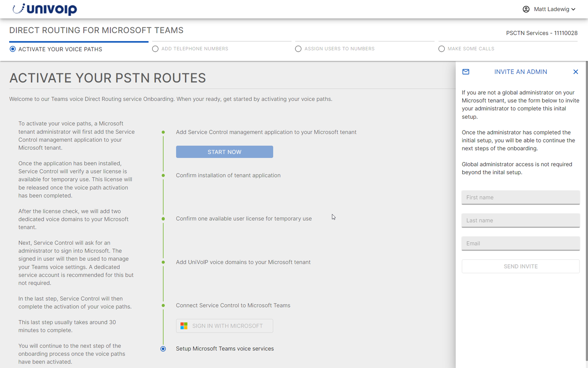Select the Make Some Calls radio button

441,49
